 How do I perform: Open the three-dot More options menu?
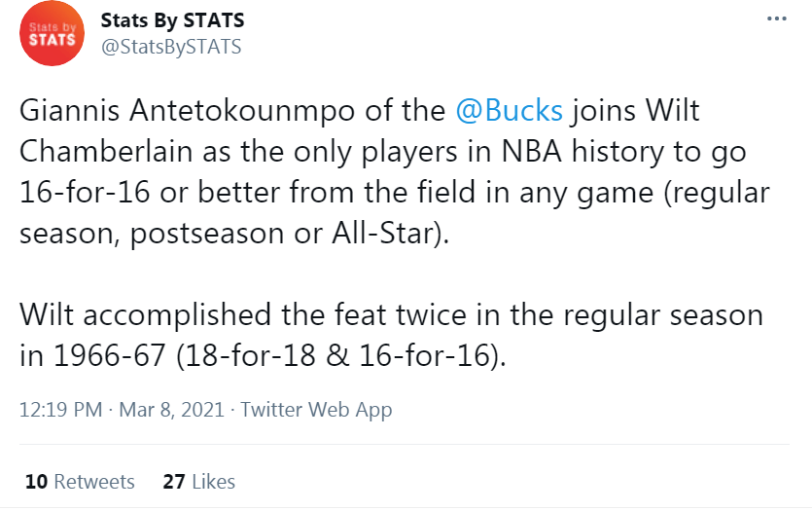(776, 19)
